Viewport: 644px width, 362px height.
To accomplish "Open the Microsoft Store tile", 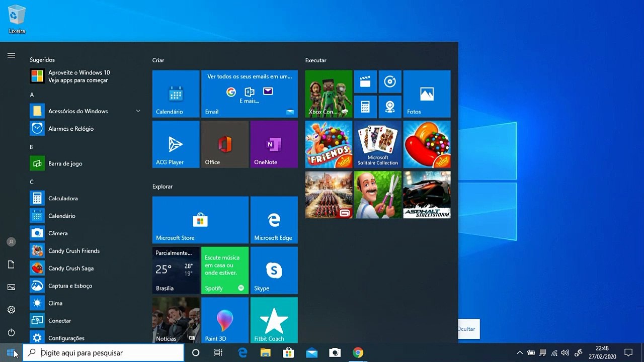I will tap(200, 220).
